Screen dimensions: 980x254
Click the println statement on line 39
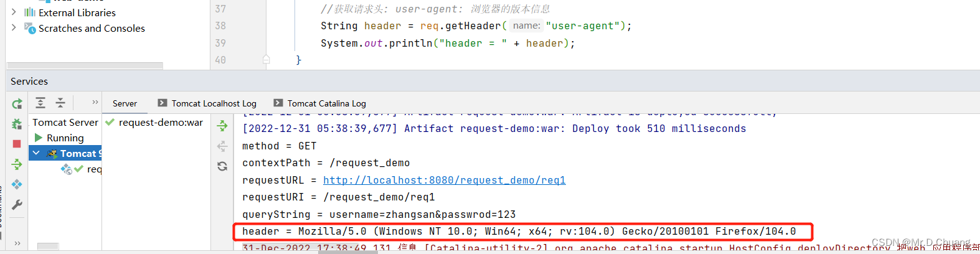click(x=448, y=43)
